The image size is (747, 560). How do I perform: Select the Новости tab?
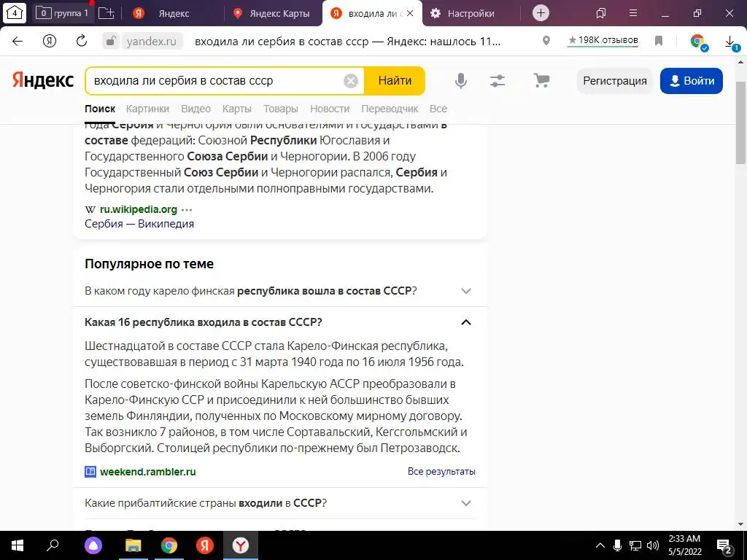(x=330, y=109)
